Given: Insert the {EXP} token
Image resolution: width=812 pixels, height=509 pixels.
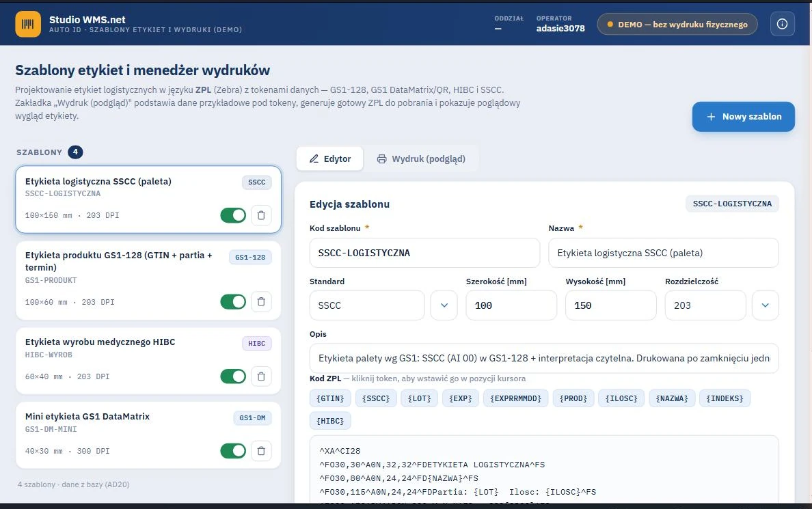Looking at the screenshot, I should pos(461,398).
